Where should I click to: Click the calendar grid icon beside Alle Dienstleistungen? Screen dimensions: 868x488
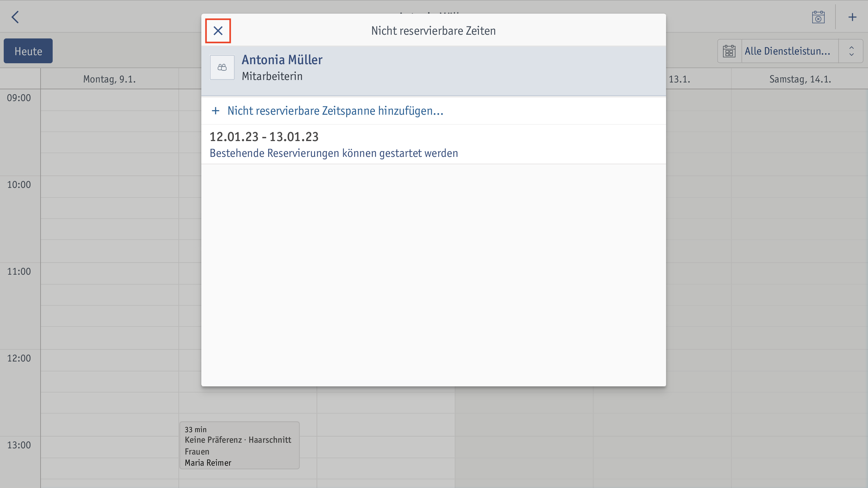(729, 51)
